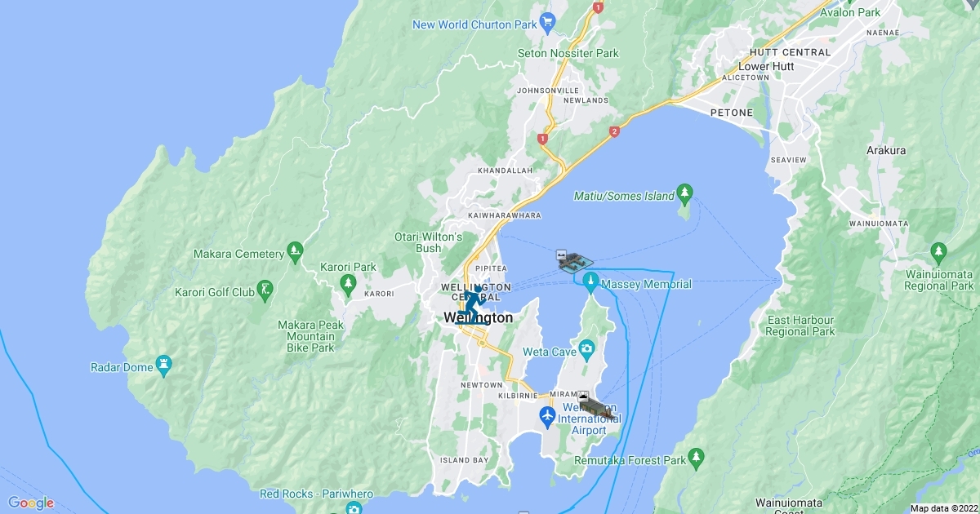Click the New World Churton Park shopping cart icon
The width and height of the screenshot is (980, 514).
548,21
